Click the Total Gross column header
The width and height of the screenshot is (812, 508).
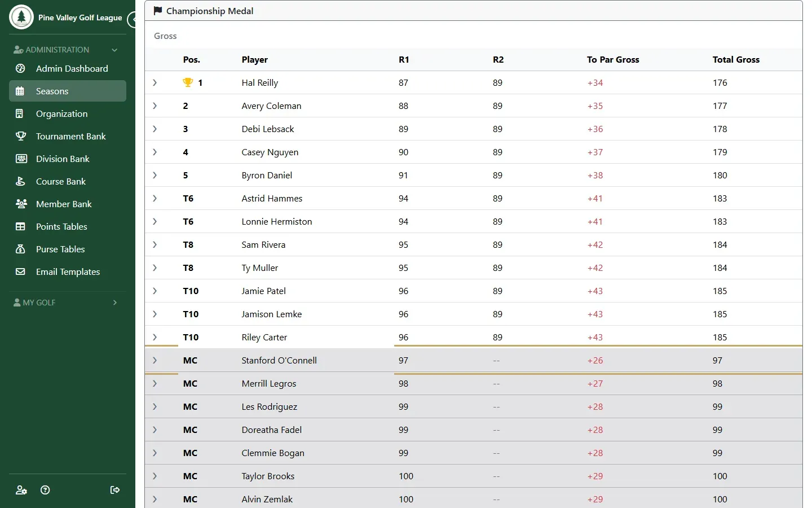(736, 59)
